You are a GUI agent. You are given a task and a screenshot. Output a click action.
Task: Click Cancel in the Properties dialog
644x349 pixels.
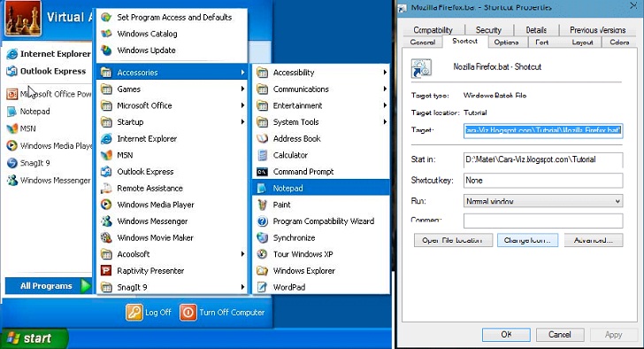tap(560, 335)
